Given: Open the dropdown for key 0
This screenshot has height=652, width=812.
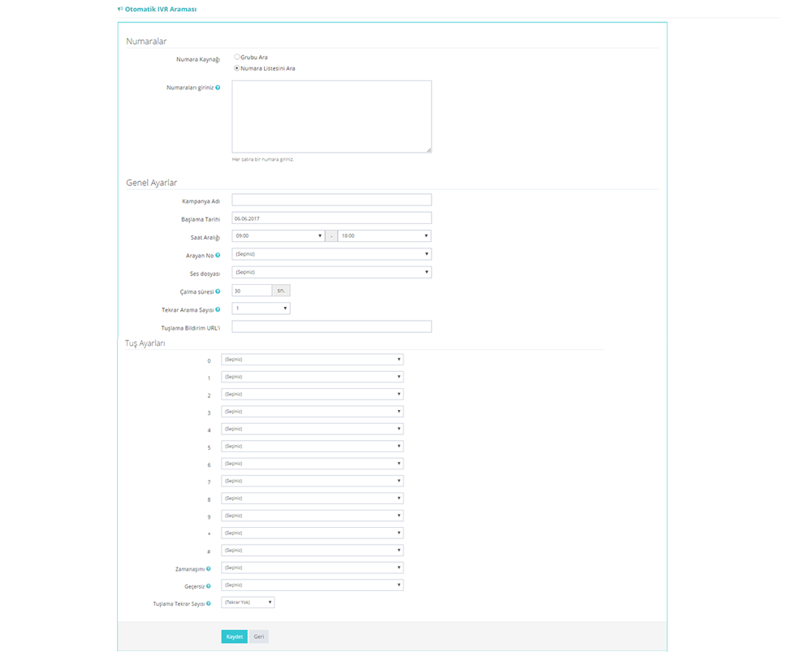Looking at the screenshot, I should (312, 360).
